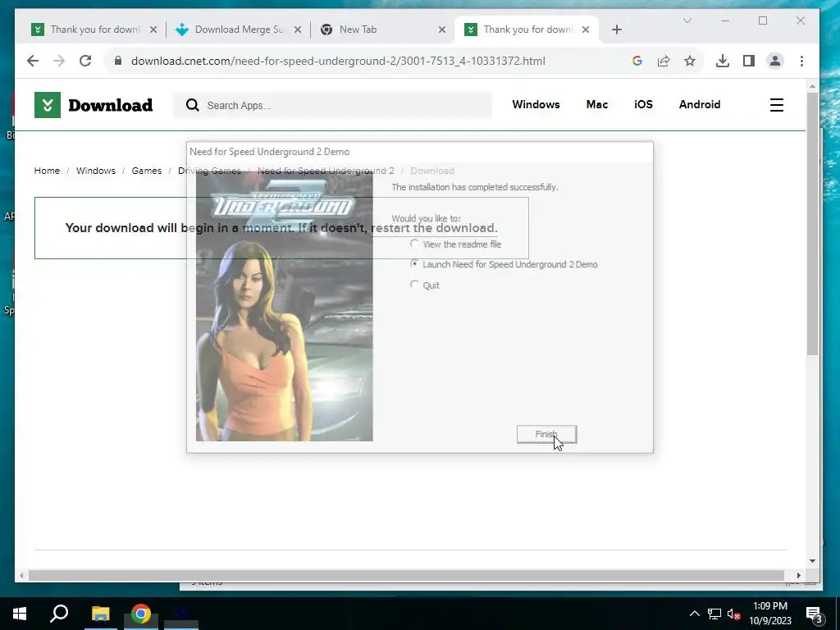Open the Windows Start menu
Image resolution: width=840 pixels, height=630 pixels.
(20, 614)
